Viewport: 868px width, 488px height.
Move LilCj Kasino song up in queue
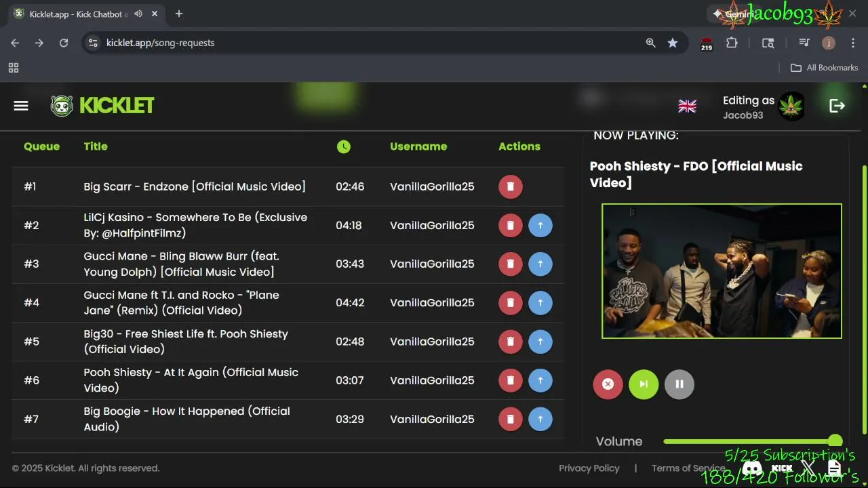pos(540,225)
